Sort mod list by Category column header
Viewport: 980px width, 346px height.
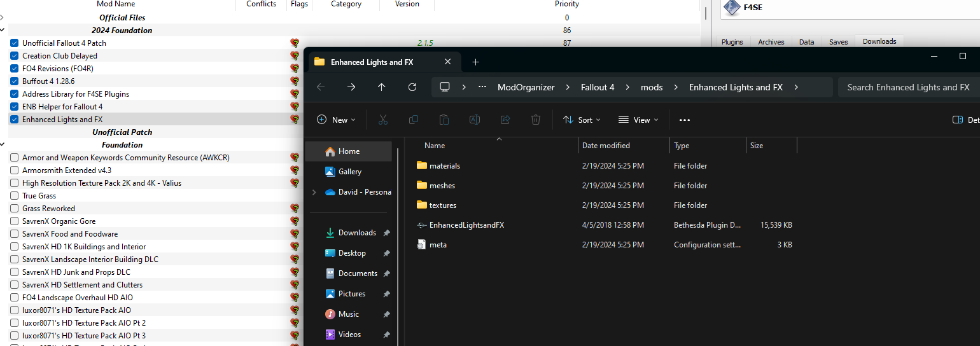[x=346, y=4]
